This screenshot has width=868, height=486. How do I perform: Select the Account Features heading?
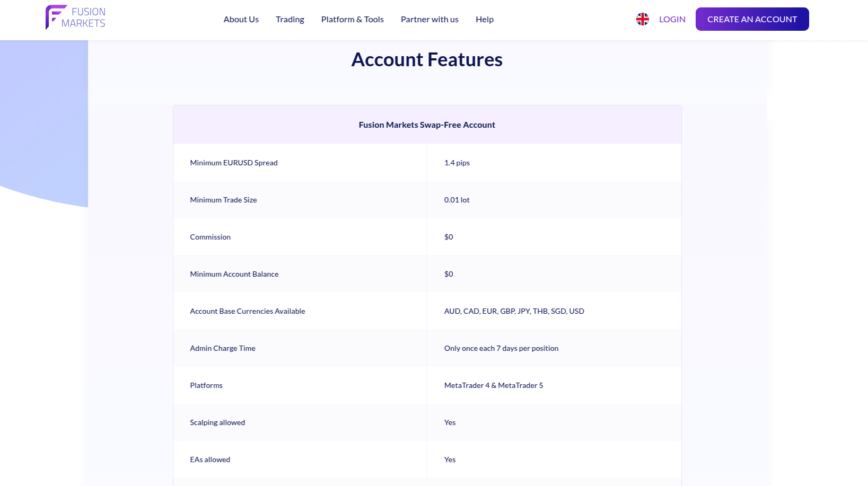427,59
